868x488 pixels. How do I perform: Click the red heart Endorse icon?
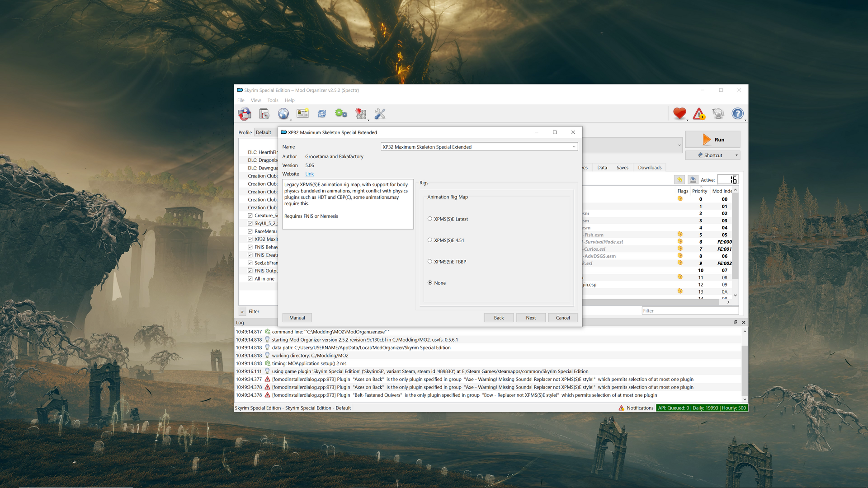(679, 114)
